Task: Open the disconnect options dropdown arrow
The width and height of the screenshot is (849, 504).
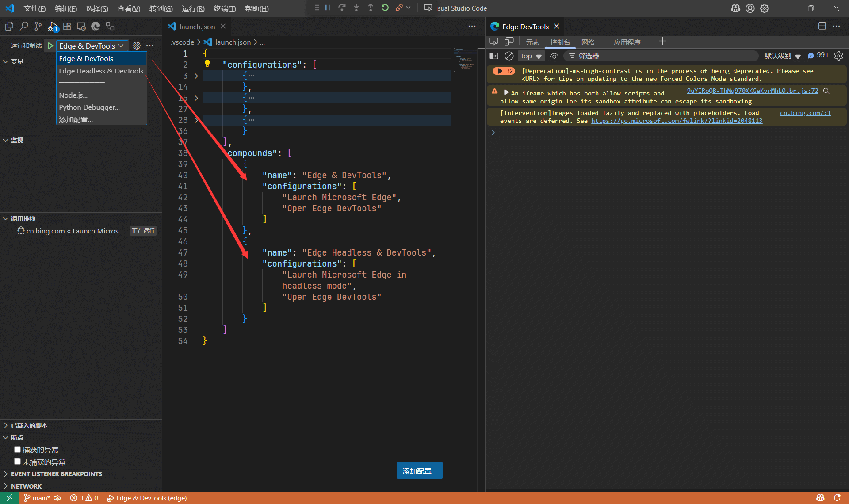Action: (408, 8)
